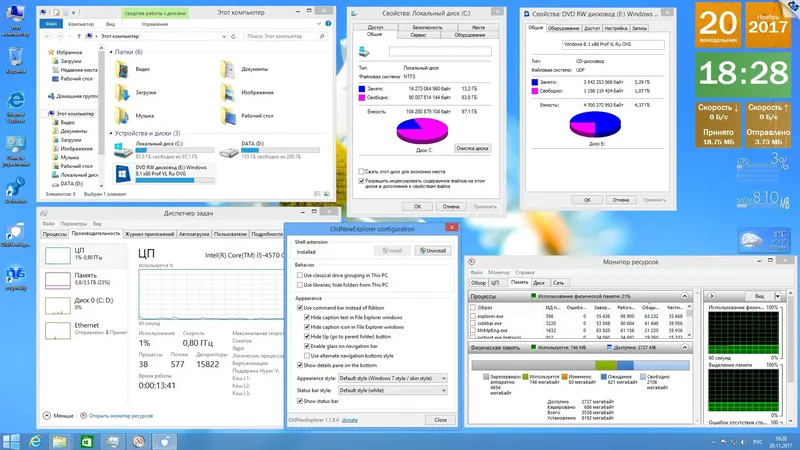Tick the explorer.exe checkbox in Resource Monitor
This screenshot has width=800, height=450.
pyautogui.click(x=473, y=316)
